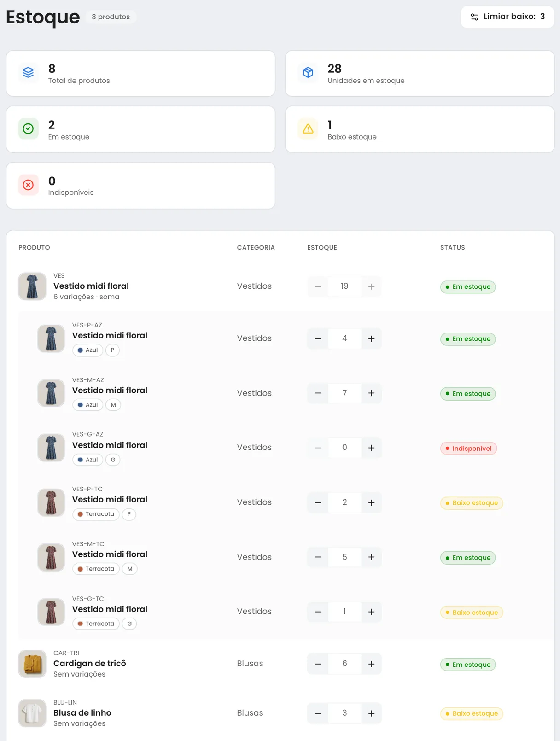Increase stock for Blusa de linho
This screenshot has height=741, width=560.
click(x=371, y=713)
